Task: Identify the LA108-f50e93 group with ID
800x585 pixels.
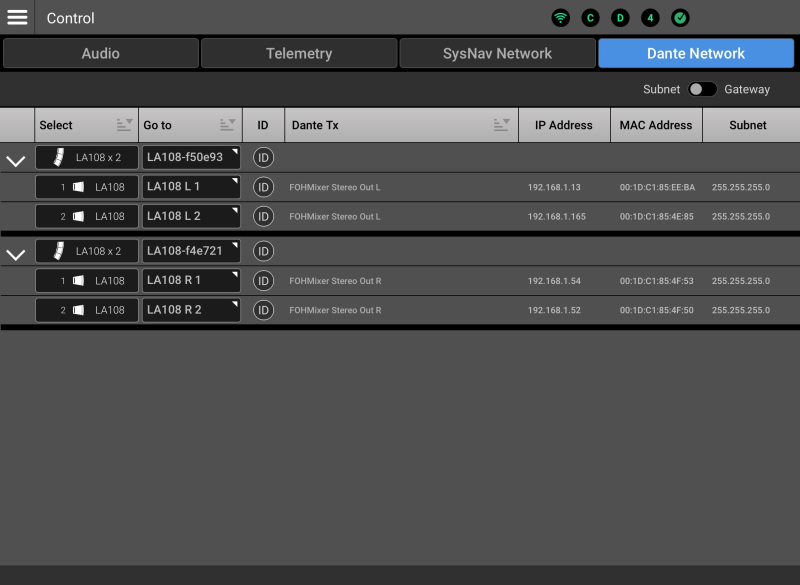Action: pos(263,157)
